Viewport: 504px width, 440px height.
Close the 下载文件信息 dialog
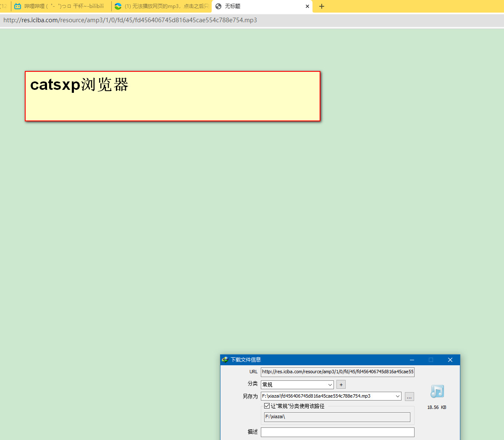point(450,360)
